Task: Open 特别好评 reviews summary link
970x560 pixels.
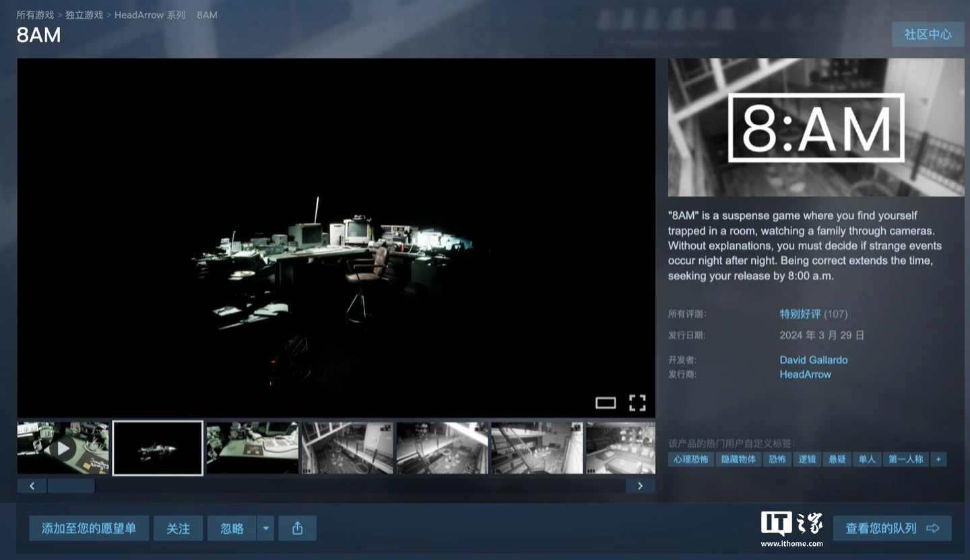Action: coord(800,314)
